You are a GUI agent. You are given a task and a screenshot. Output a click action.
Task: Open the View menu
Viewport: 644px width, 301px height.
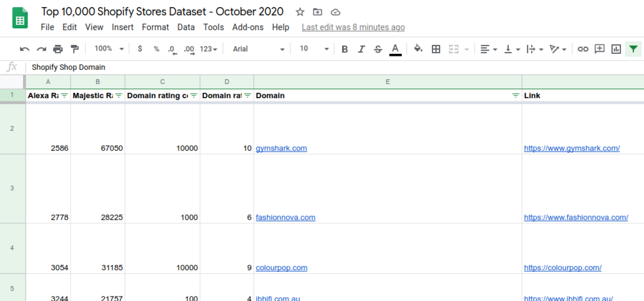(94, 27)
